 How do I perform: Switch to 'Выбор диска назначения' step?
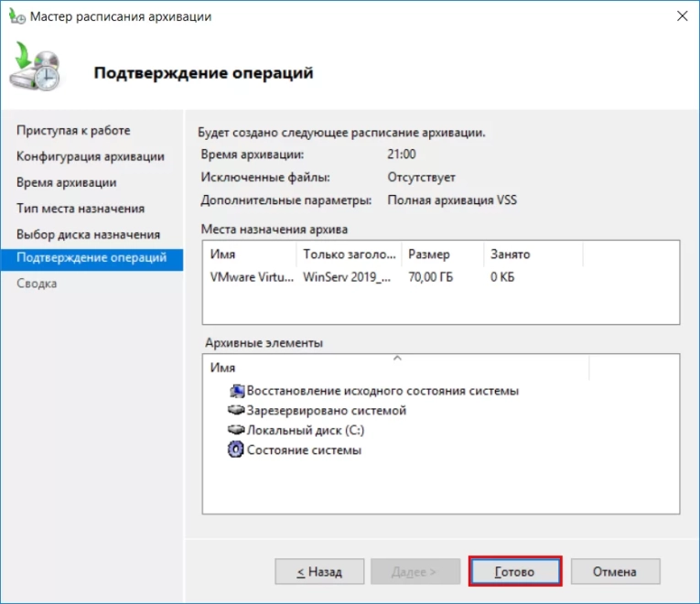(88, 234)
